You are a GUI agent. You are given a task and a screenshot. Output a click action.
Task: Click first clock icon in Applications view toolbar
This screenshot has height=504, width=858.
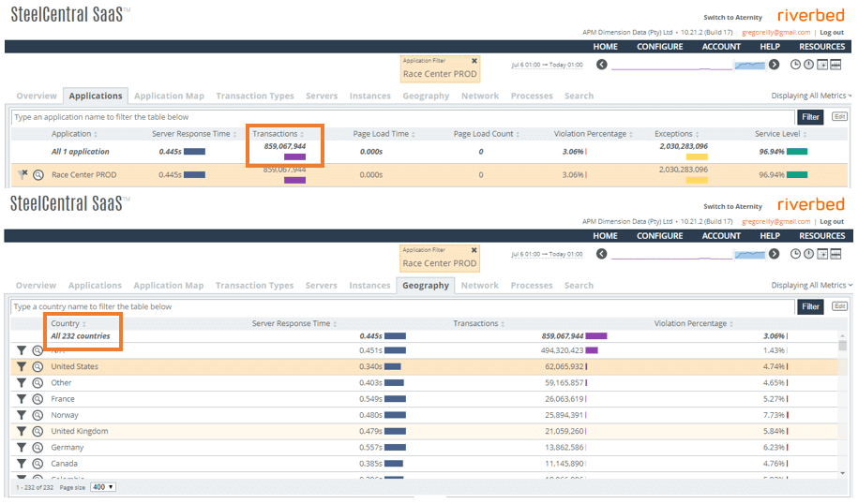[795, 65]
